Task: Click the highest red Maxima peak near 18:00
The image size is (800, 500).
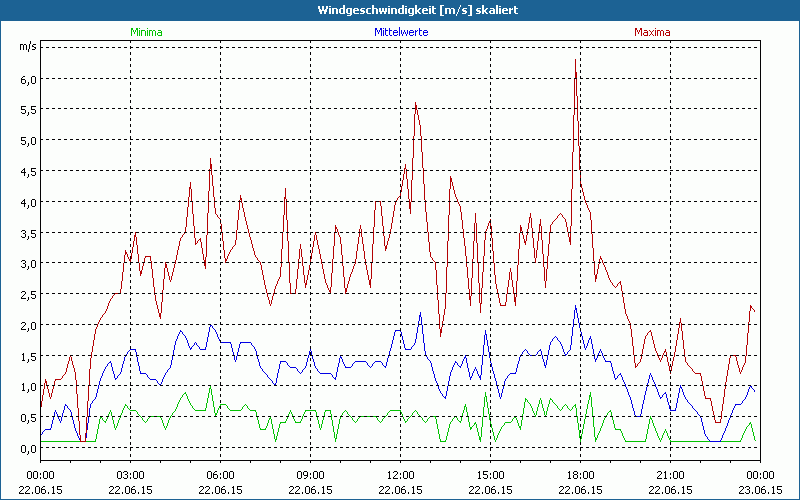Action: point(575,61)
